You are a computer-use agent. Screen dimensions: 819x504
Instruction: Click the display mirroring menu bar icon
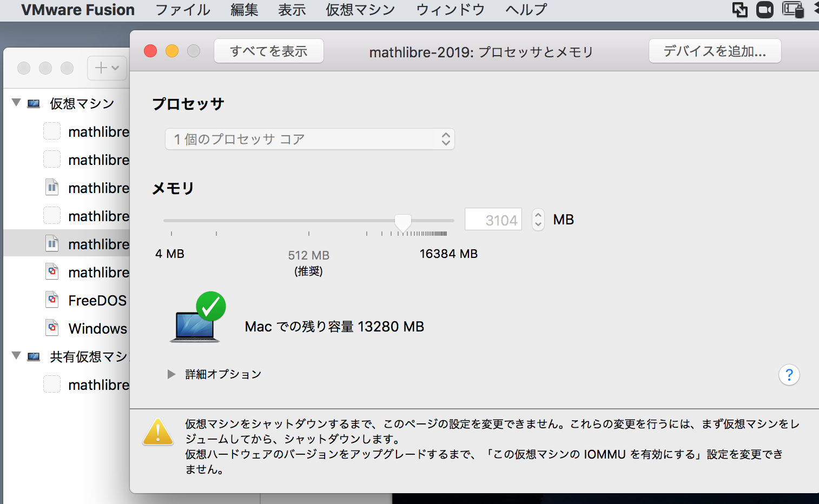coord(794,10)
